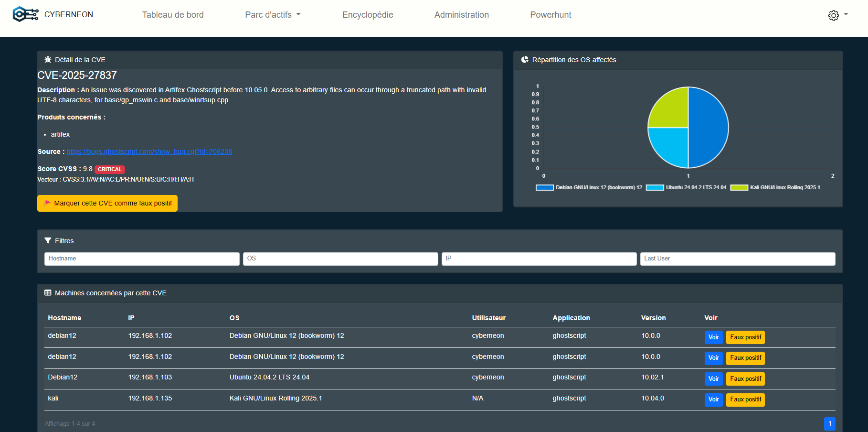Toggle Kali GNU/Linux Rolling legend swatch

(739, 187)
